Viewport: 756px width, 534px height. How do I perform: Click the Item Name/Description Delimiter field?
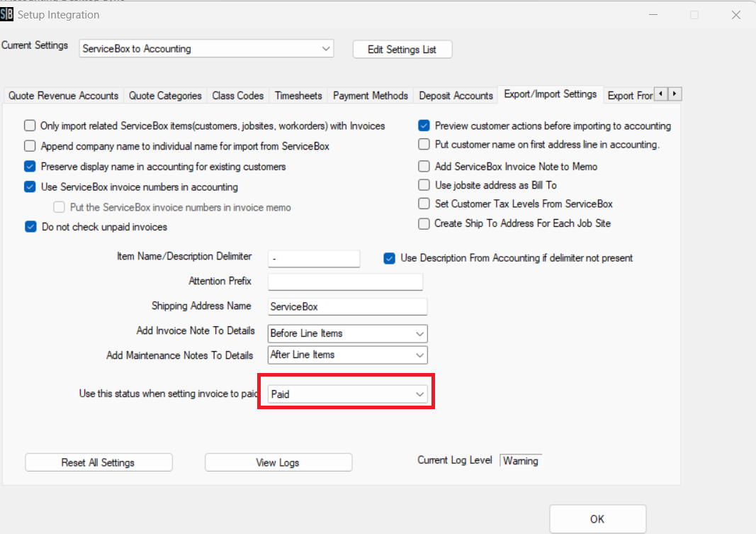click(x=314, y=258)
